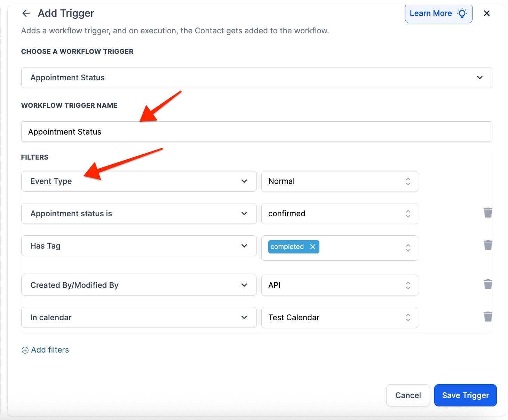
Task: Close the Add Trigger panel
Action: click(x=486, y=13)
